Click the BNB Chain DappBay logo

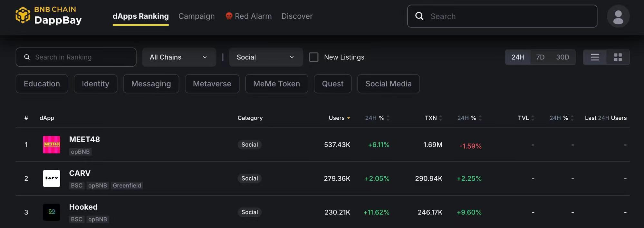tap(48, 15)
